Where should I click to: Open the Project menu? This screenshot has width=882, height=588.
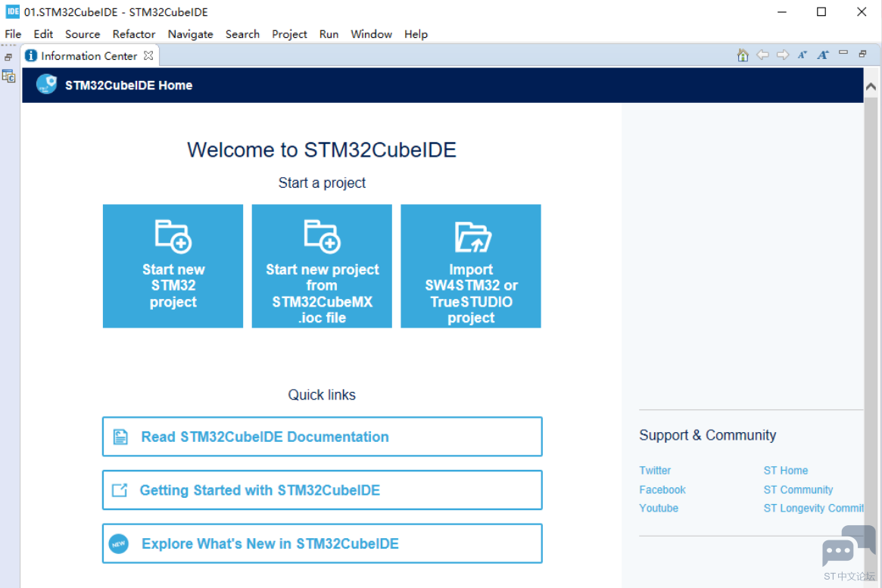click(289, 34)
